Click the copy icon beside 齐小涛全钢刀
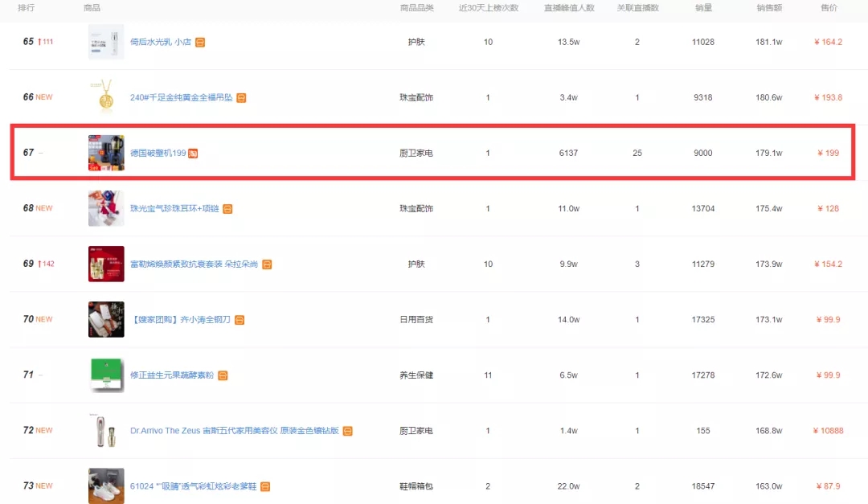 click(241, 319)
